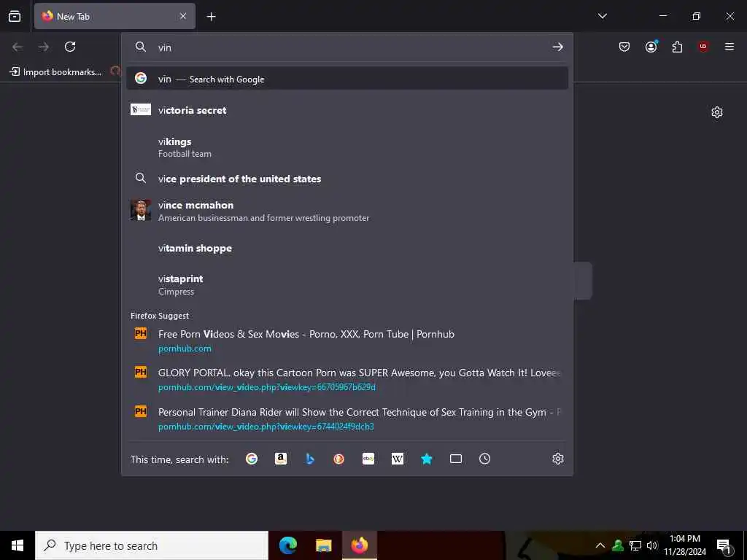Go back one page
This screenshot has width=747, height=560.
18,47
